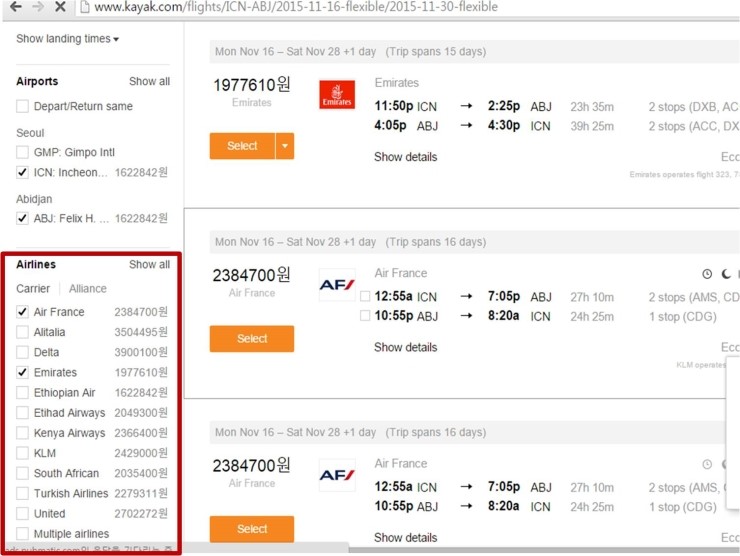Tick the 12:55a ICN leg checkbox
Viewport: 740px width, 556px height.
365,296
